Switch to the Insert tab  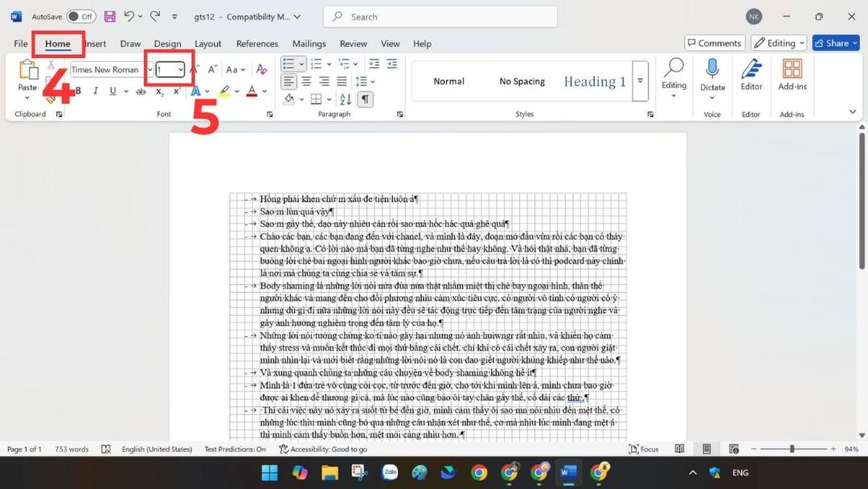[x=96, y=43]
